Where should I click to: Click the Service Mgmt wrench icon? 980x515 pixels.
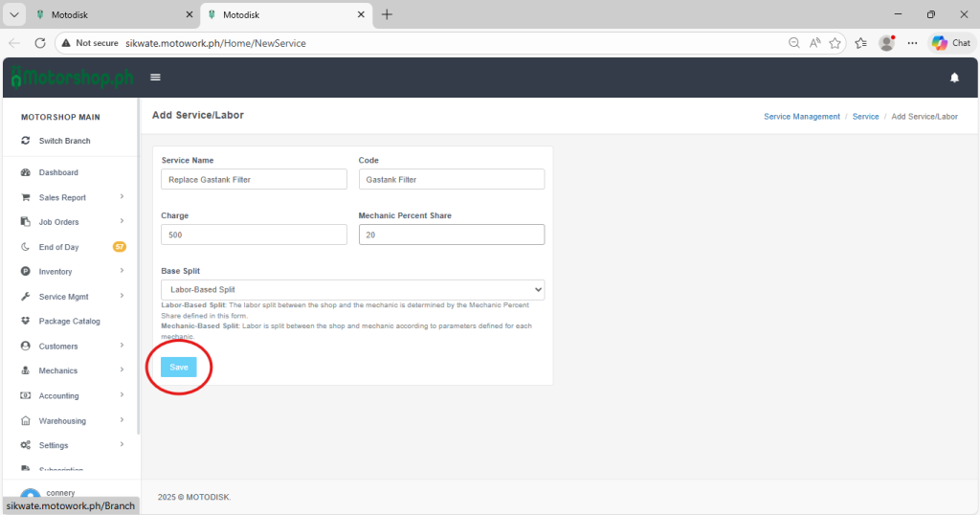tap(26, 297)
